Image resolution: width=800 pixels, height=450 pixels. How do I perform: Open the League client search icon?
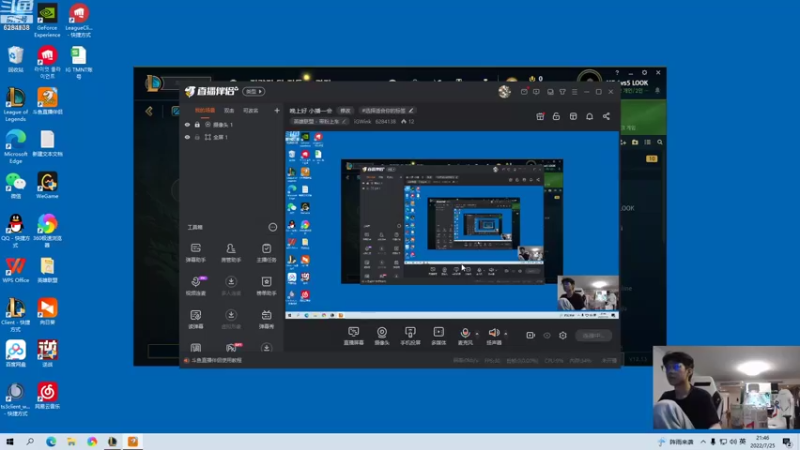pyautogui.click(x=660, y=142)
